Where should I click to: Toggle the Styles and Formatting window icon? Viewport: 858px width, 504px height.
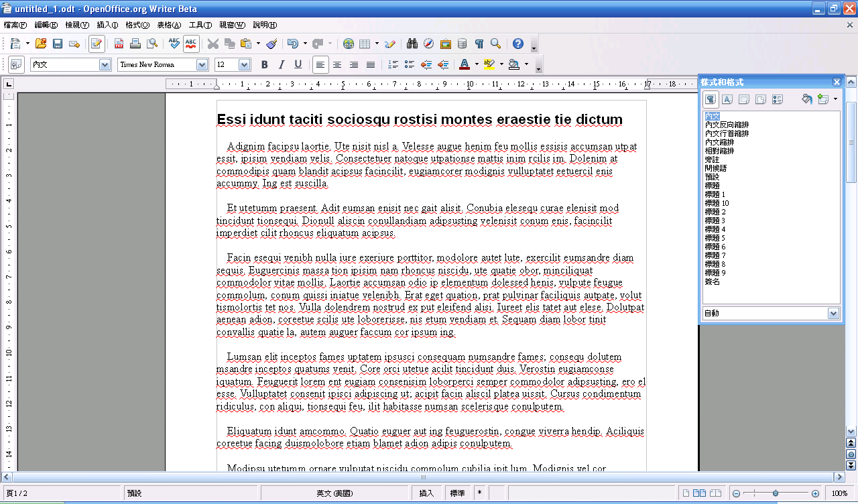click(16, 64)
